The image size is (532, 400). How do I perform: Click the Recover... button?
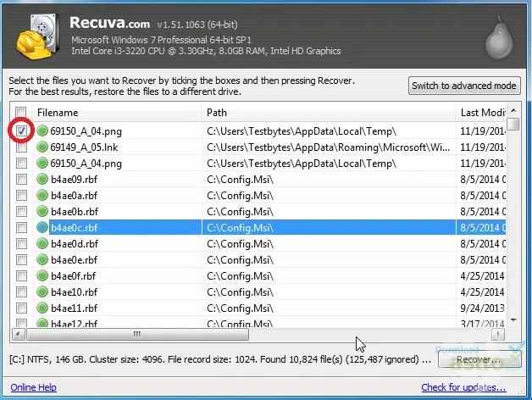pyautogui.click(x=479, y=359)
